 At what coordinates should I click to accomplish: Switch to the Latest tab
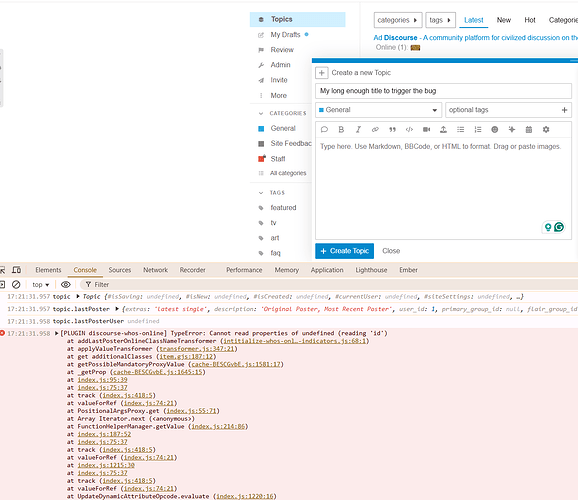pyautogui.click(x=474, y=20)
